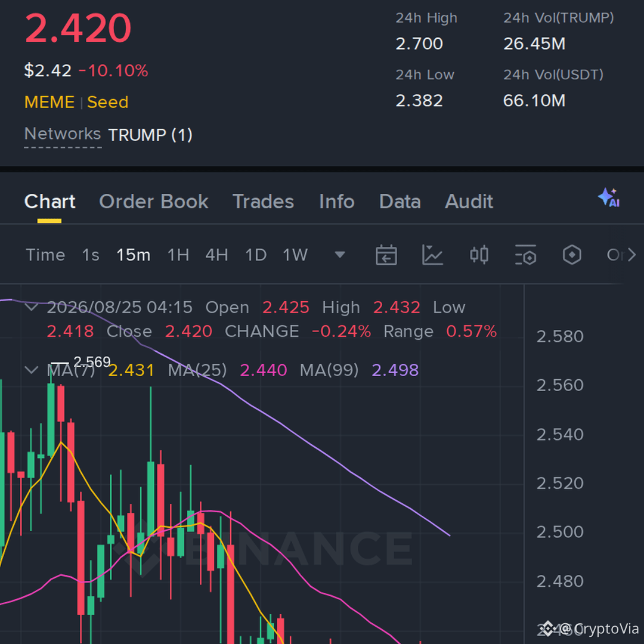
Task: Switch to line chart view icon
Action: tap(432, 255)
